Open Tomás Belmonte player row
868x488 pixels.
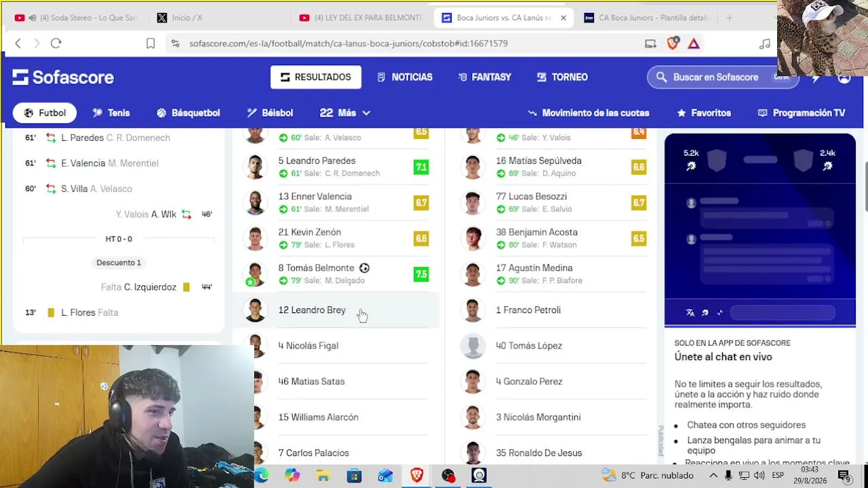(x=336, y=274)
